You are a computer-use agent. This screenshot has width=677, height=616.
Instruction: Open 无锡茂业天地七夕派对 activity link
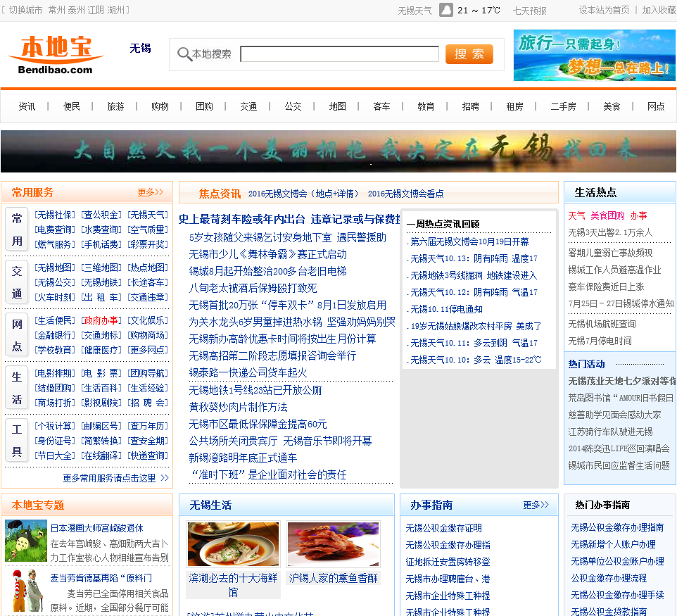(x=621, y=381)
